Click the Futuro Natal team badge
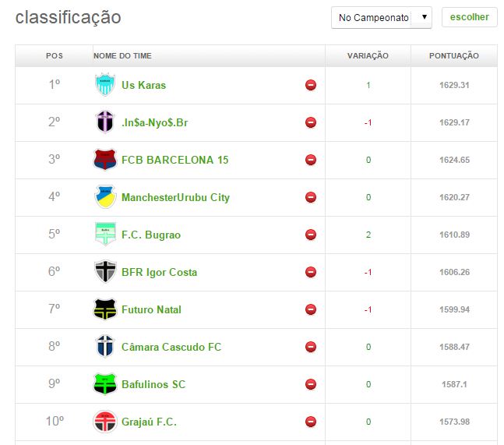Screen dimensions: 504x445 click(x=104, y=309)
